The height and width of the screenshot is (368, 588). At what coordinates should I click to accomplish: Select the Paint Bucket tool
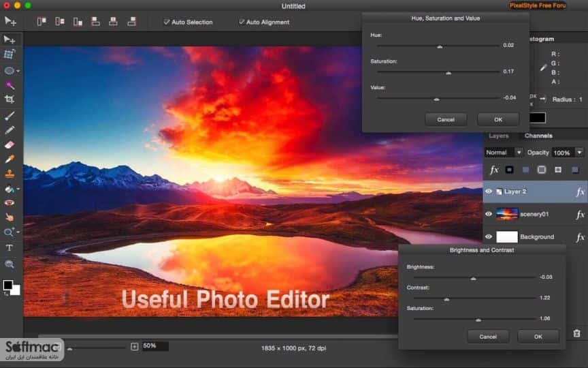point(9,189)
